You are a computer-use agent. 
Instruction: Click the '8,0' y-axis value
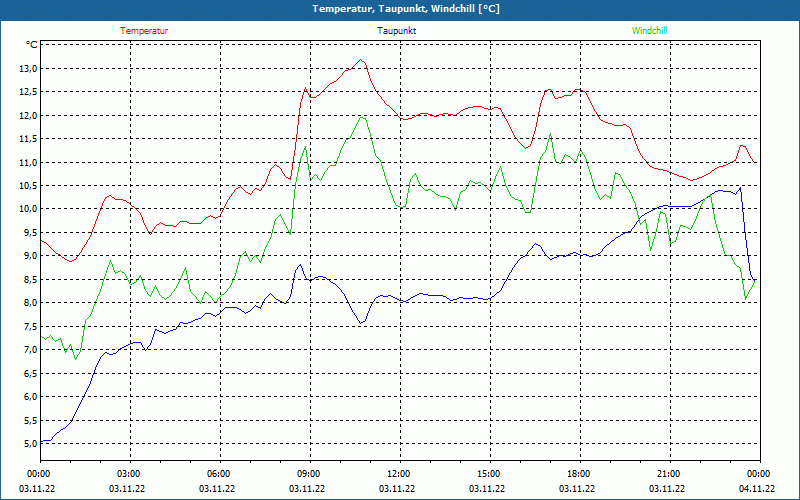pos(31,303)
